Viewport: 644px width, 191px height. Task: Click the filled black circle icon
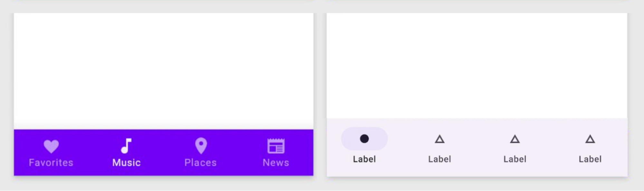(x=364, y=139)
